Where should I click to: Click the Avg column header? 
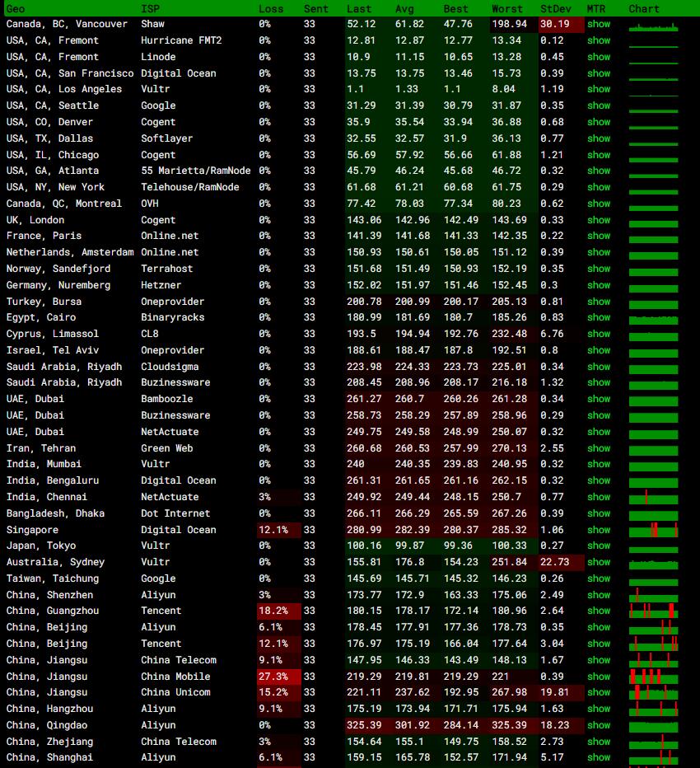[x=404, y=9]
